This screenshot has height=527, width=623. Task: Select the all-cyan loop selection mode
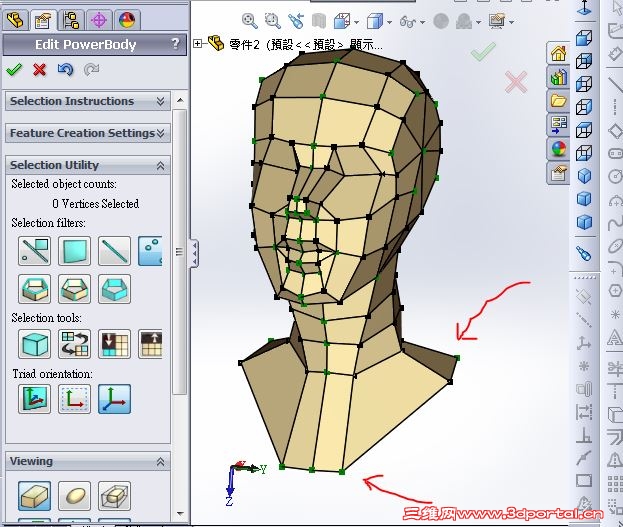[x=114, y=289]
